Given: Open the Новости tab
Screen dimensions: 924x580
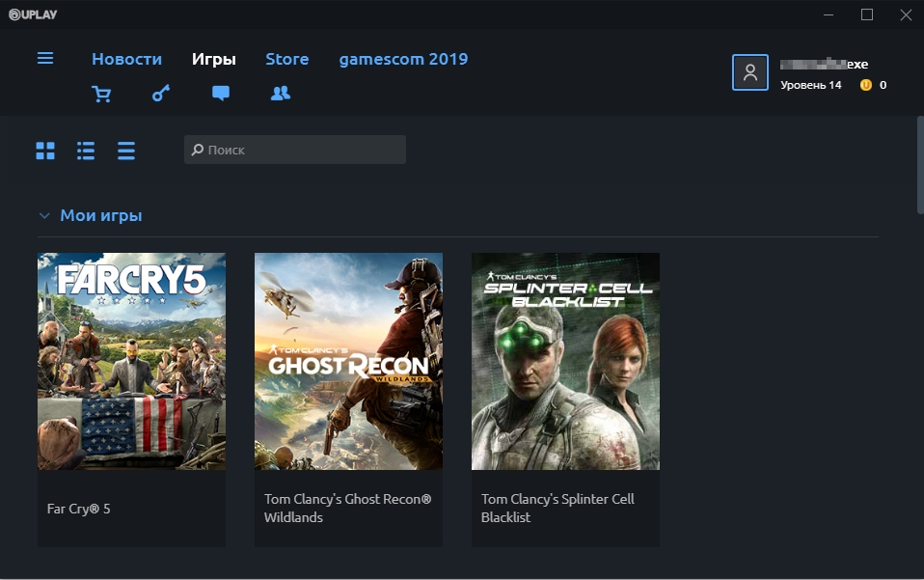Looking at the screenshot, I should click(x=126, y=59).
